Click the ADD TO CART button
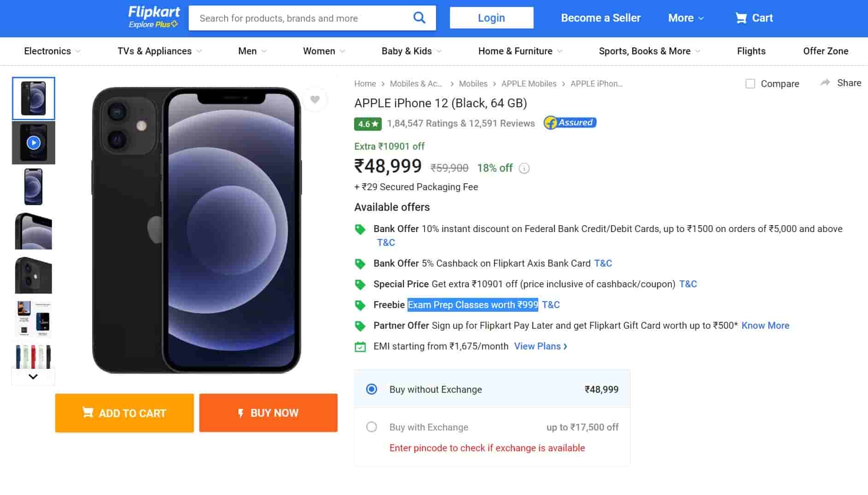Image resolution: width=868 pixels, height=495 pixels. pyautogui.click(x=124, y=413)
